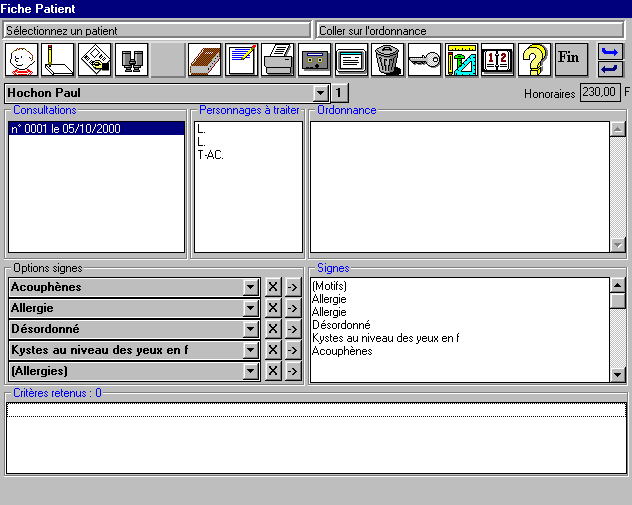Viewport: 632px width, 505px height.
Task: Click the Honoraires amount field
Action: (599, 93)
